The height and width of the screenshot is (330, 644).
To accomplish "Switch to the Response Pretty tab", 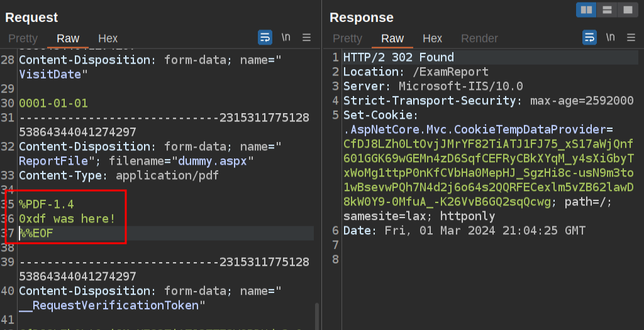I will pyautogui.click(x=347, y=38).
